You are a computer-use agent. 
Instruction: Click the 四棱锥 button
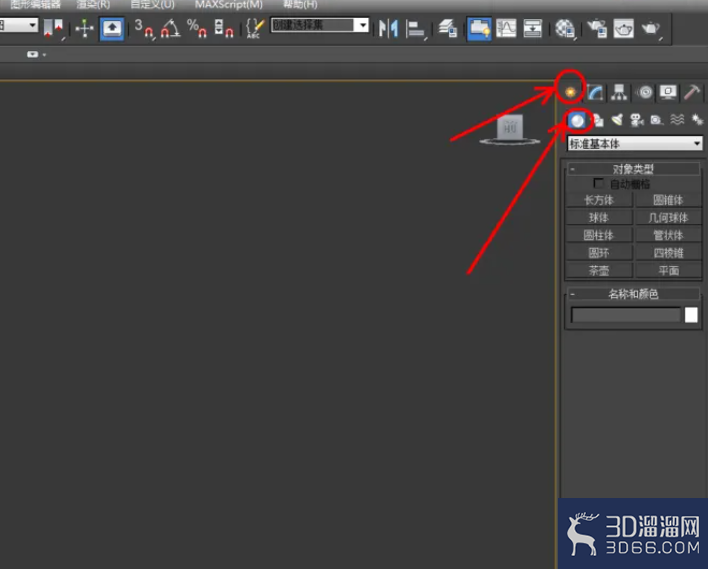pos(668,252)
